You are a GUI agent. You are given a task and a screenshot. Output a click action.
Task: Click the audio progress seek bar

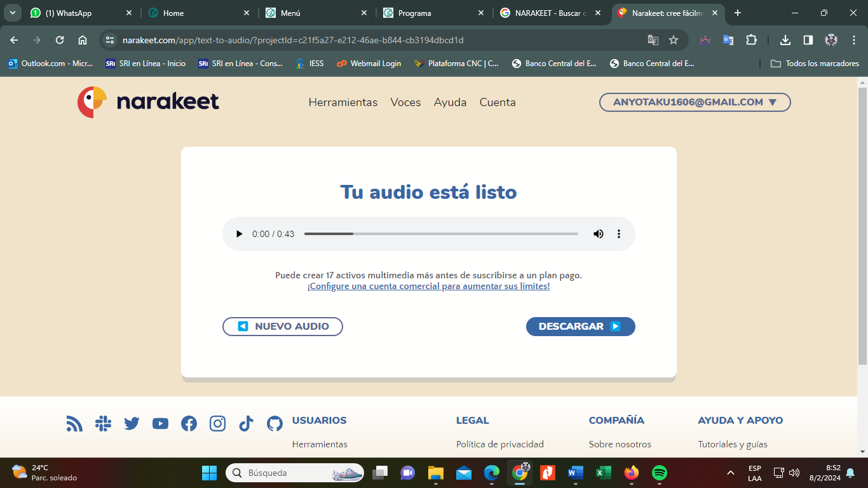coord(441,234)
